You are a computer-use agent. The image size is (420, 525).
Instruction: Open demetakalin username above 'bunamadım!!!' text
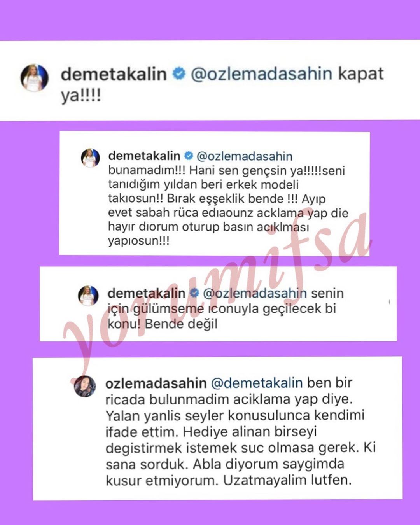point(144,156)
